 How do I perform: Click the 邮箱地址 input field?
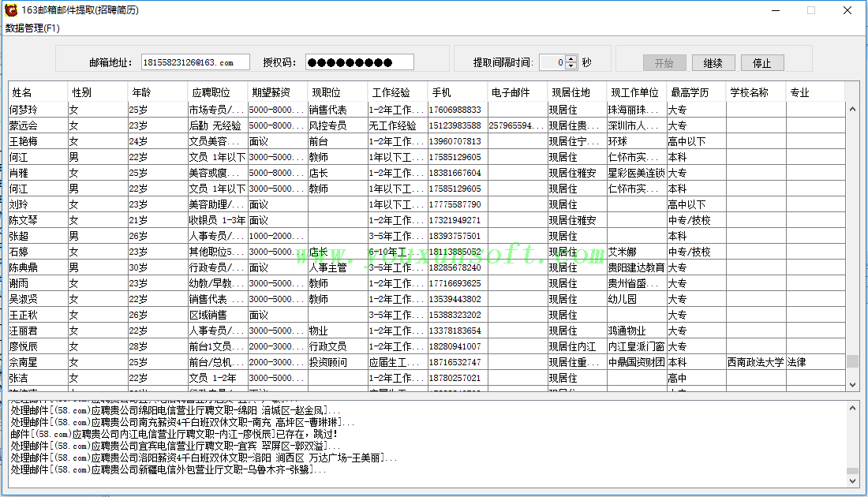[196, 62]
